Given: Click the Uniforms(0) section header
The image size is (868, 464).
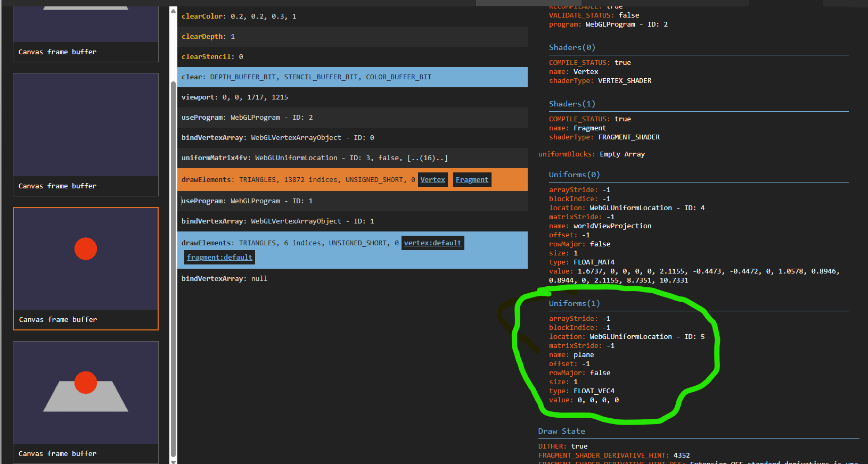Looking at the screenshot, I should tap(574, 175).
